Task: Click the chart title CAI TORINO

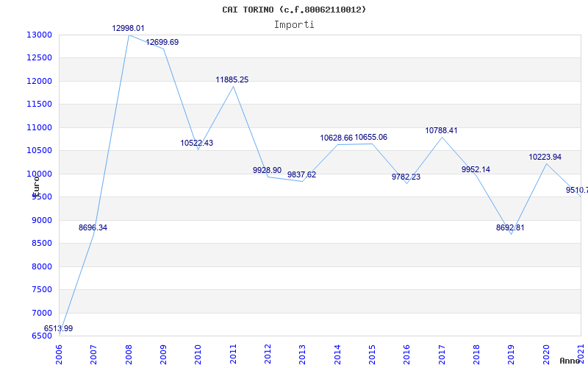Action: [294, 10]
